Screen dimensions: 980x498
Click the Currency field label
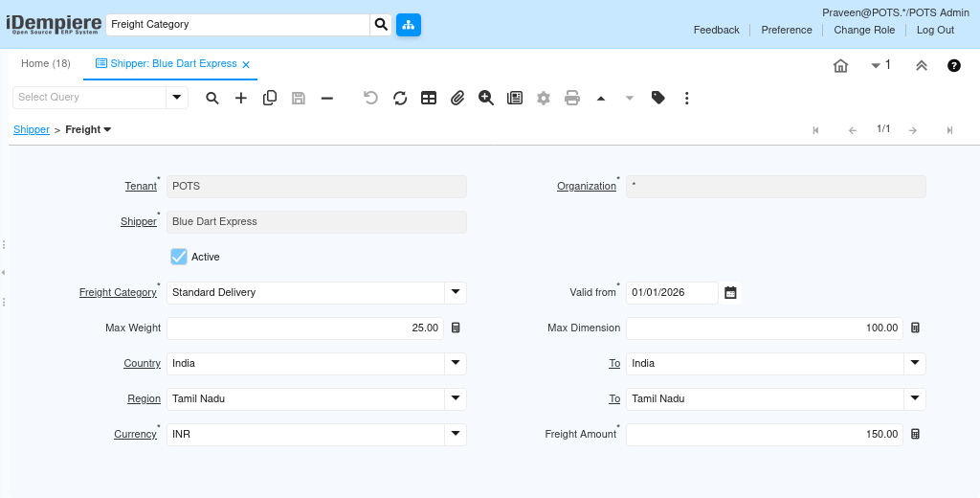[135, 434]
